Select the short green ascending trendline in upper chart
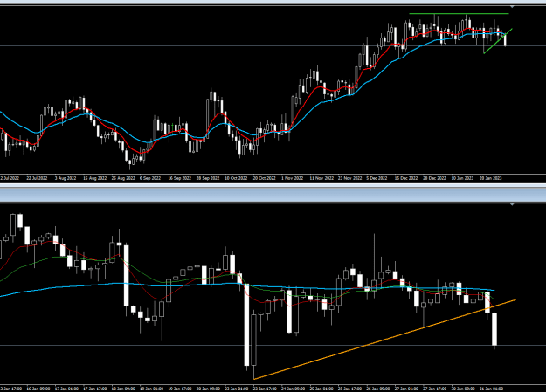 point(498,41)
